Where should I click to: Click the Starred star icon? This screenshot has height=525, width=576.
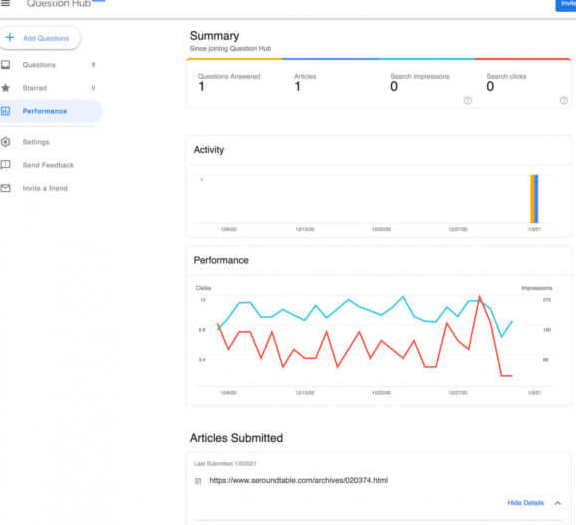point(6,88)
